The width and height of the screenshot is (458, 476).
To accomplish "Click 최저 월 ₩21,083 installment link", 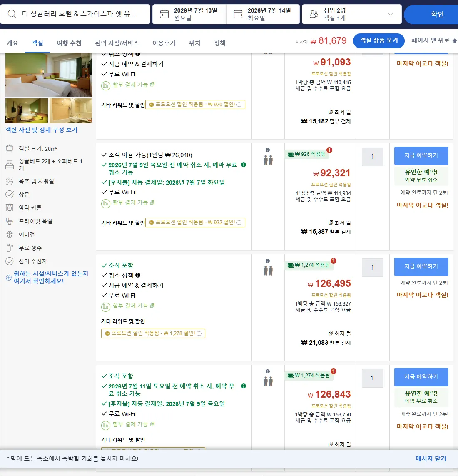I will point(326,338).
